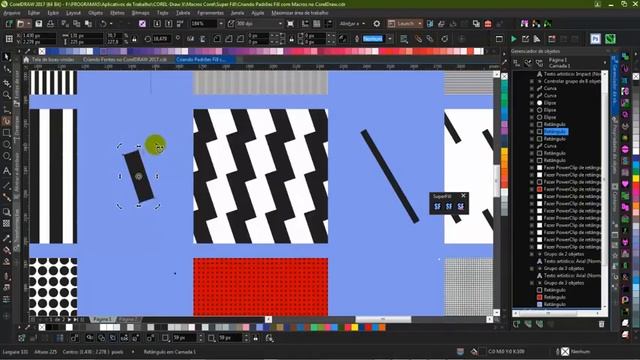Click the trash delete icon in object docker
The image size is (640, 360).
[x=601, y=324]
